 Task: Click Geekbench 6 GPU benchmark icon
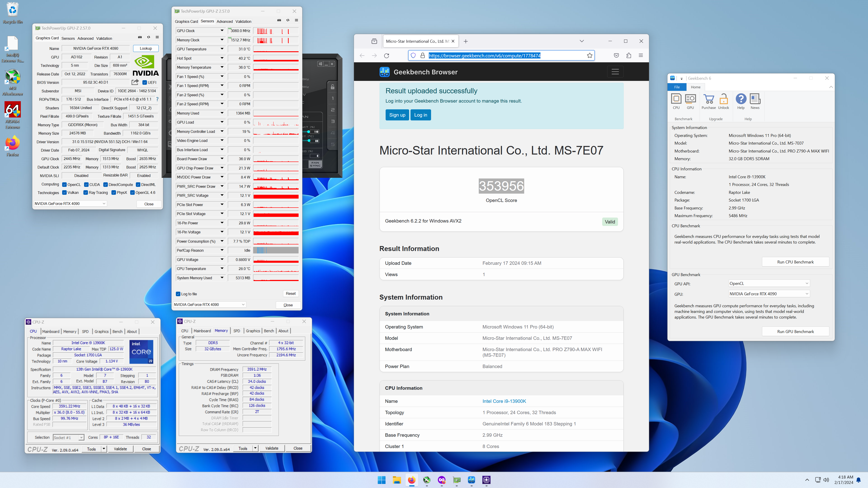coord(690,101)
